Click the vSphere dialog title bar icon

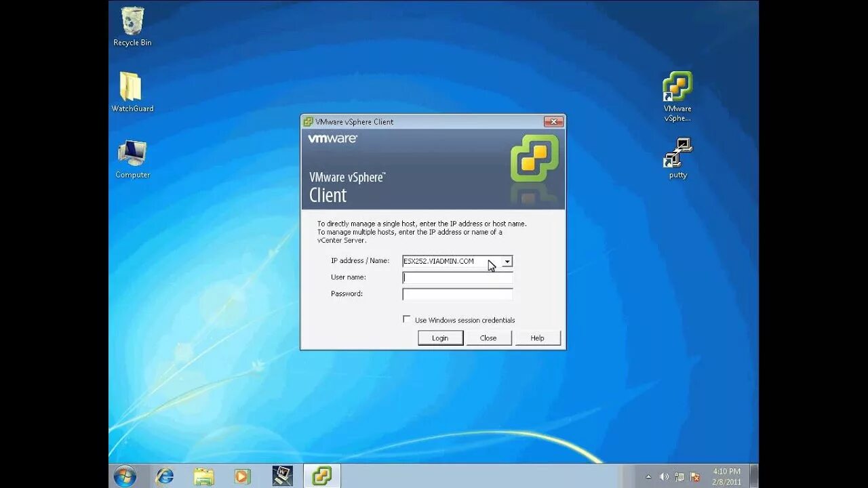point(308,122)
